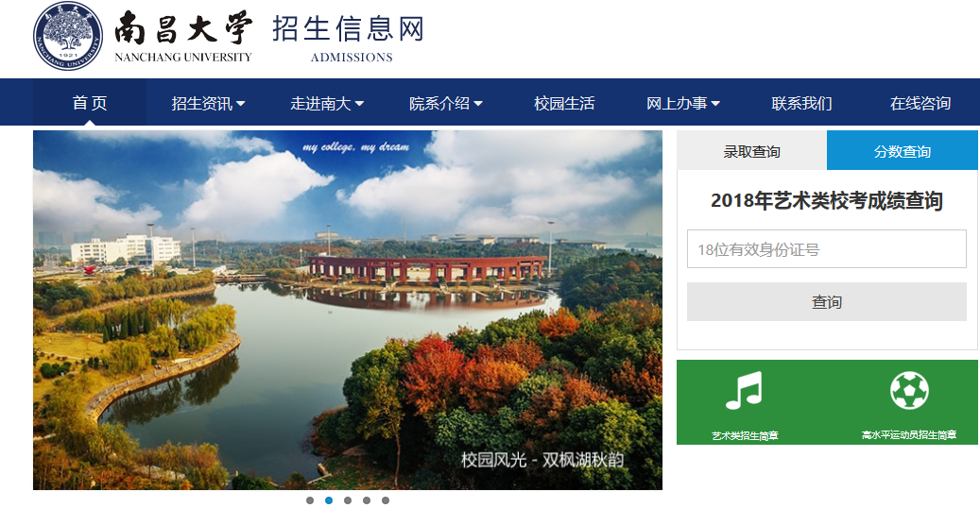Jump to the fifth carousel slide dot
The height and width of the screenshot is (508, 980).
point(386,500)
